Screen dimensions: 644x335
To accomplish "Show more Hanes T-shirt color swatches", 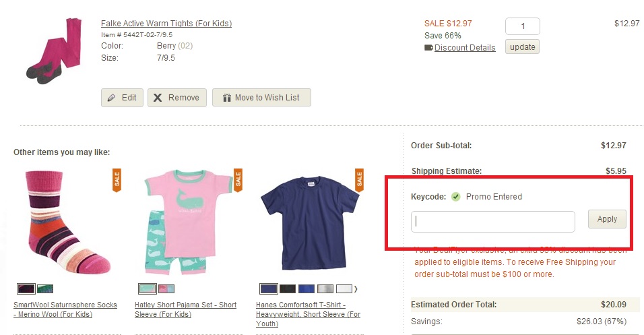I will [356, 289].
